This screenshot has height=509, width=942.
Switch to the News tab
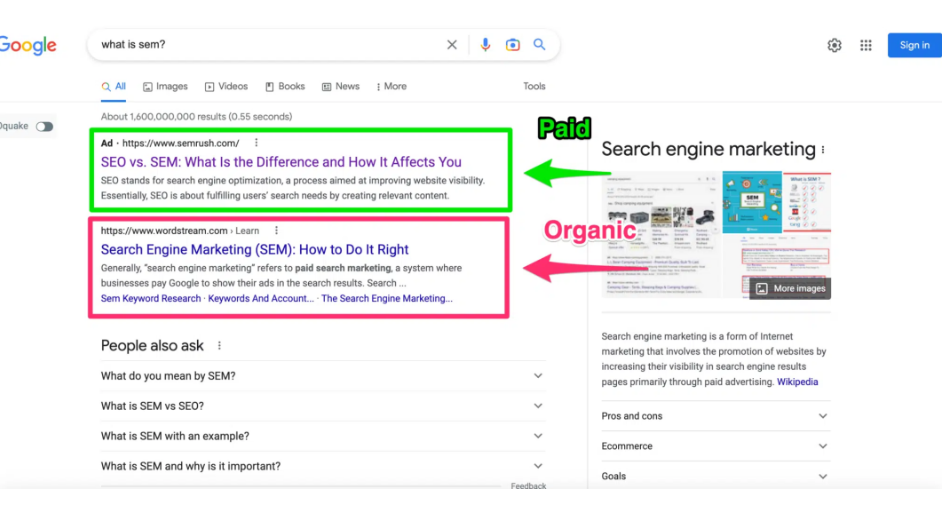click(341, 87)
